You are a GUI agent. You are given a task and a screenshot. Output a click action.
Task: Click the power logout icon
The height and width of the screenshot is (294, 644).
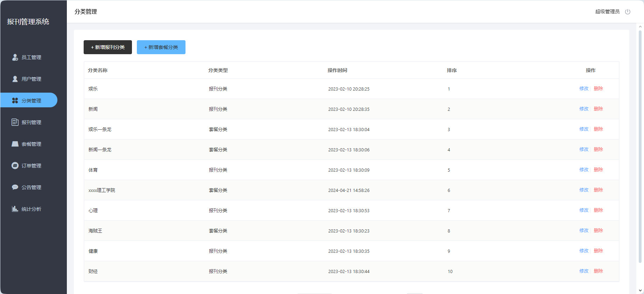pyautogui.click(x=628, y=12)
